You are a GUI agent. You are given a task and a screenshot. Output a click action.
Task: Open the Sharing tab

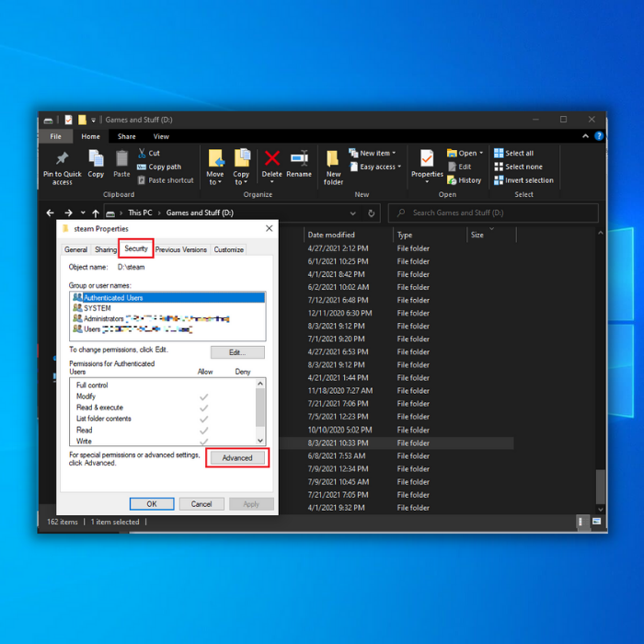coord(106,249)
